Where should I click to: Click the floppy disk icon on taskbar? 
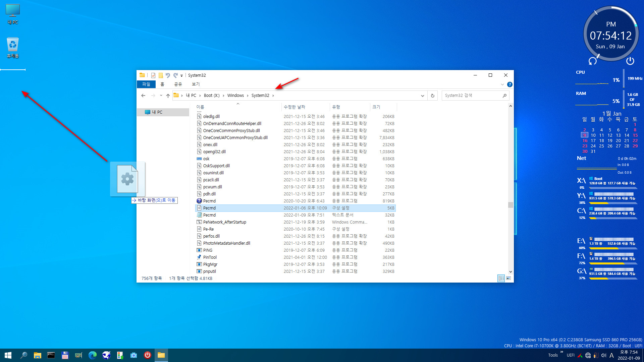click(x=65, y=355)
